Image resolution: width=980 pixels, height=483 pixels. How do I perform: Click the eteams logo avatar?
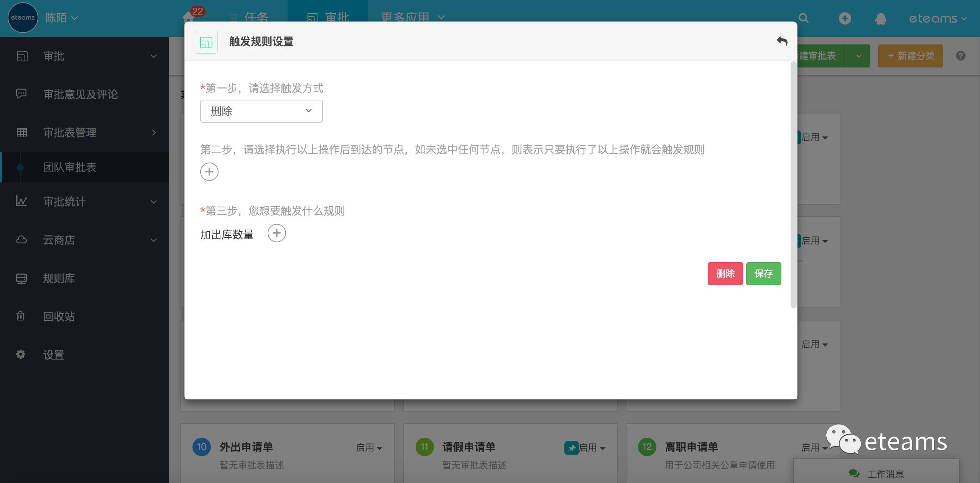(23, 18)
